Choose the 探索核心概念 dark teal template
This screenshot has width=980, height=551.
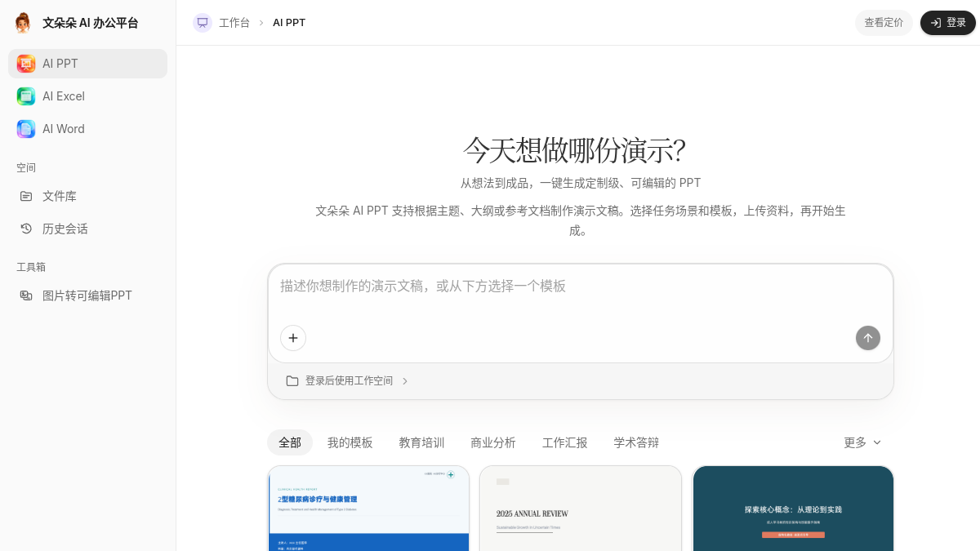(793, 509)
